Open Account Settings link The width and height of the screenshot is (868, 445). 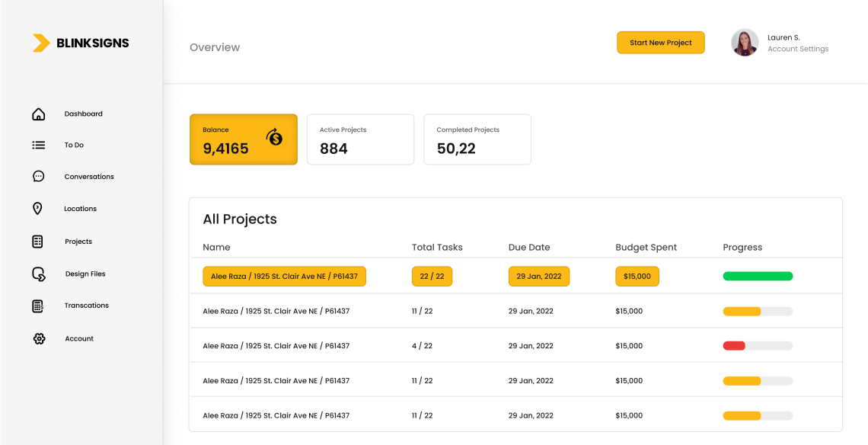797,49
